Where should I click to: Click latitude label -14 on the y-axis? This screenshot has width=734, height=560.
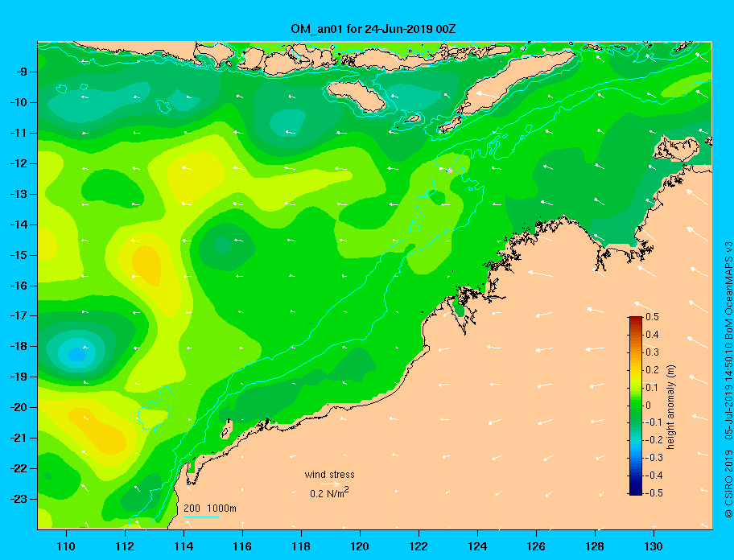point(19,224)
